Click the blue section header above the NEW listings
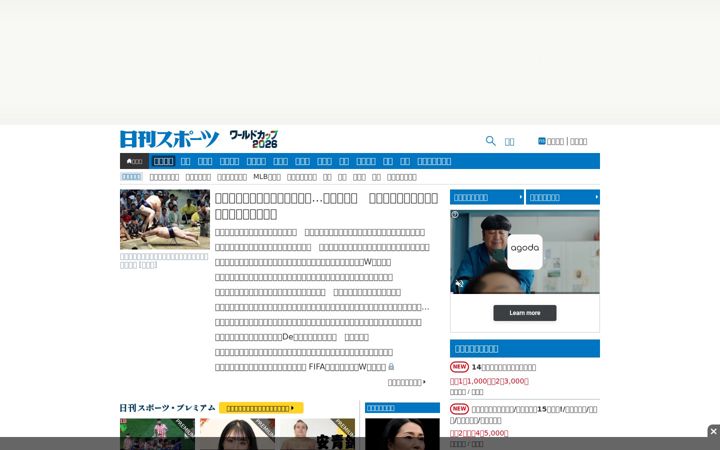 tap(525, 349)
